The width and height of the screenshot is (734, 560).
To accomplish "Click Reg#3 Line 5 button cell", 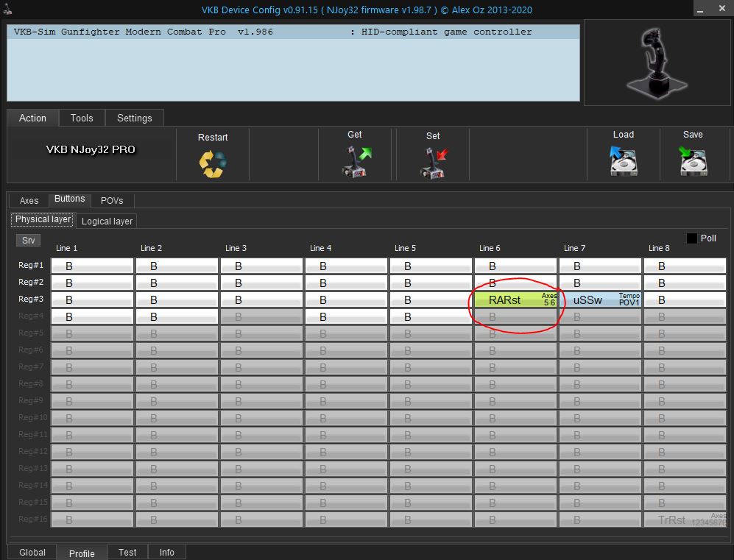I will 431,300.
